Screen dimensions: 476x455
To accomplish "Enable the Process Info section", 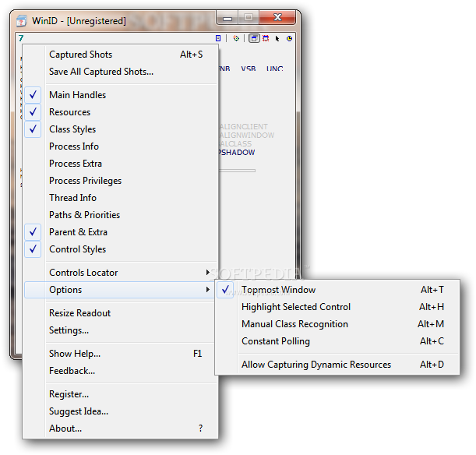I will pyautogui.click(x=121, y=146).
